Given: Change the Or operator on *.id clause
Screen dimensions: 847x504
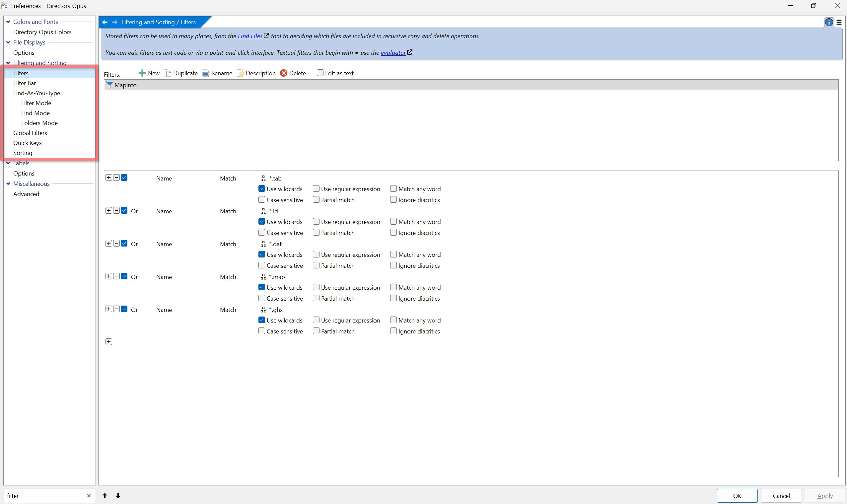Looking at the screenshot, I should (134, 211).
